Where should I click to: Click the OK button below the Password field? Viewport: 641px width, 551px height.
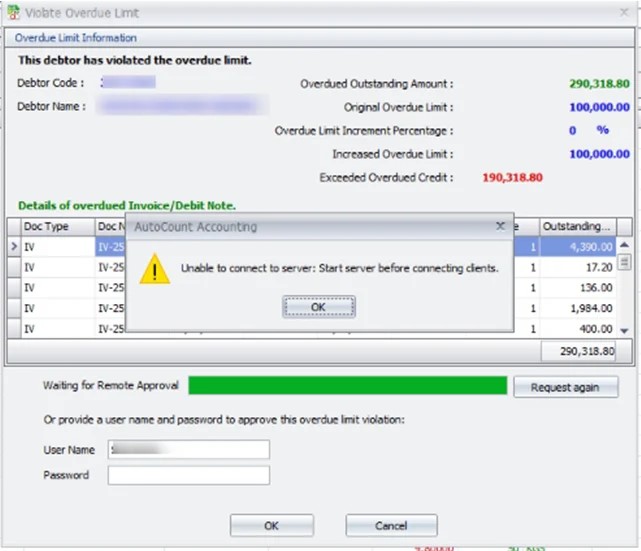point(271,525)
